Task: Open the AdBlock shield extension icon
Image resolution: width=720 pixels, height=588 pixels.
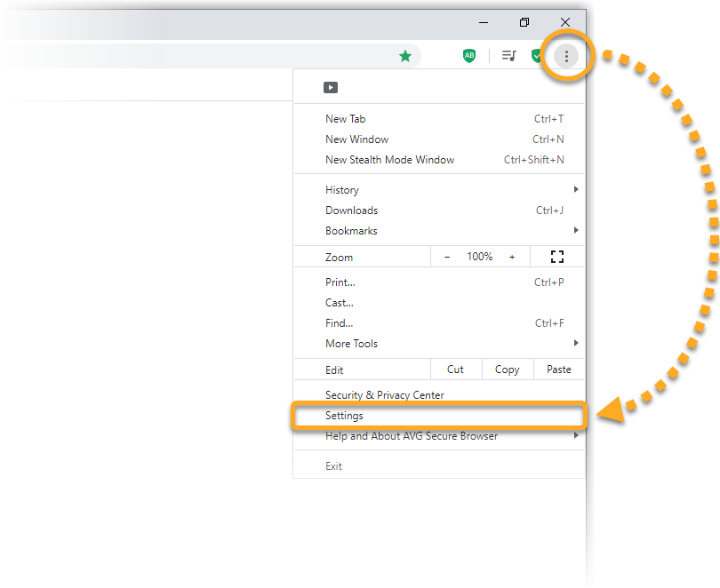Action: [469, 56]
